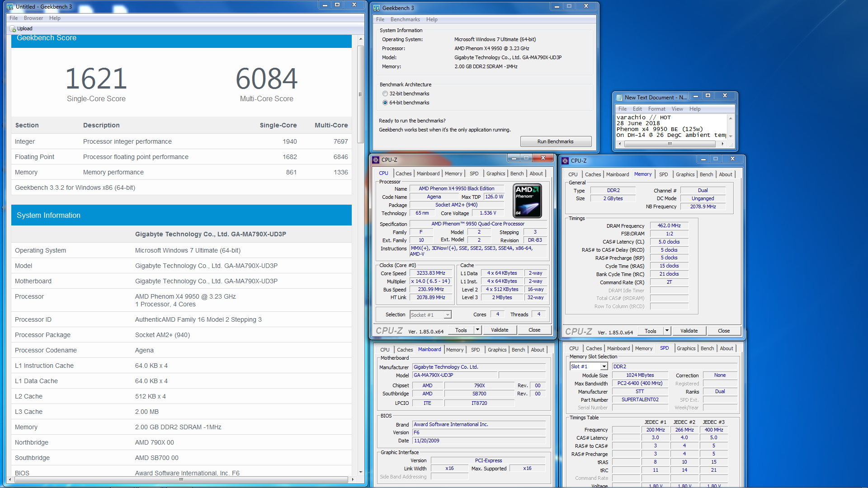Click the Upload icon in Geekbench results toolbar
The height and width of the screenshot is (488, 868).
point(13,28)
